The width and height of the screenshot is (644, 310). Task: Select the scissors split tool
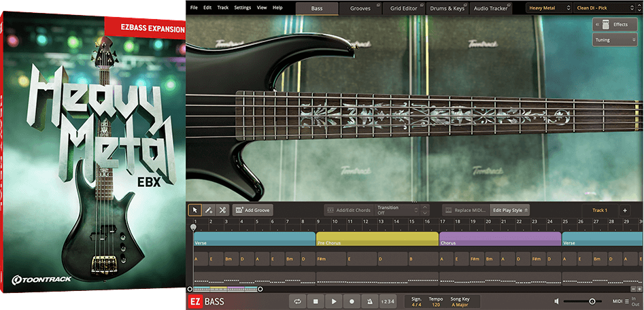click(222, 210)
